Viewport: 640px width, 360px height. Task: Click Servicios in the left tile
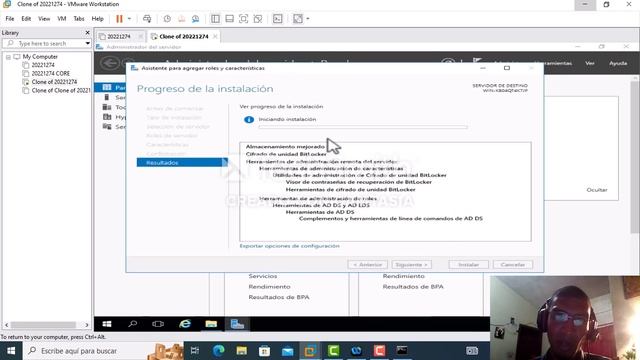pos(262,276)
